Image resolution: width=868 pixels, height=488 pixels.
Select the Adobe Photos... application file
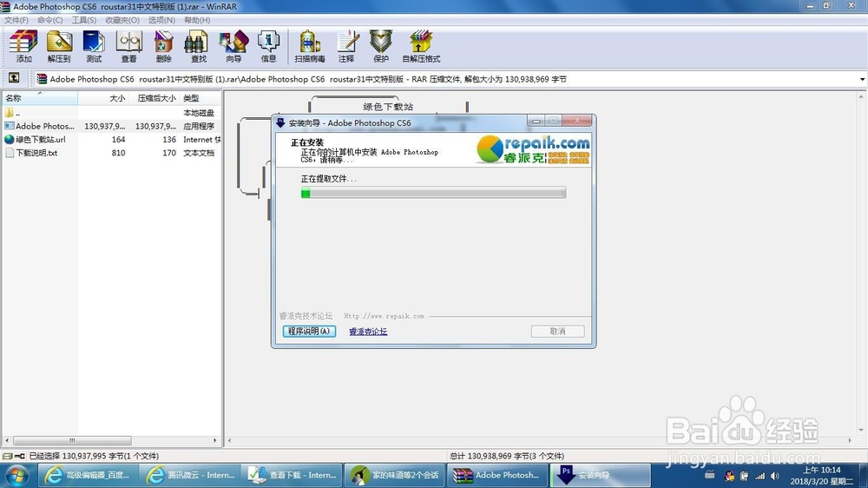pos(112,126)
